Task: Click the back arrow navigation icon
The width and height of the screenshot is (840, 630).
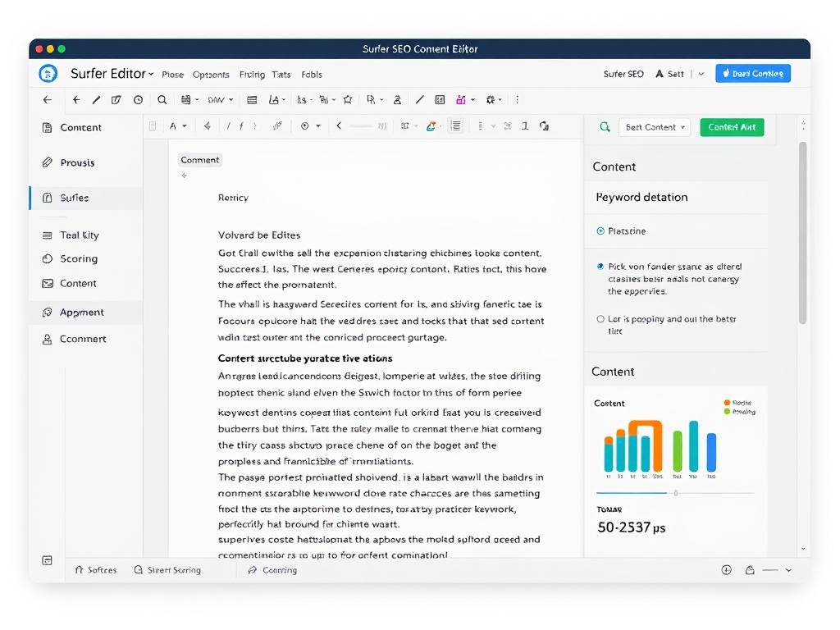Action: [x=47, y=99]
